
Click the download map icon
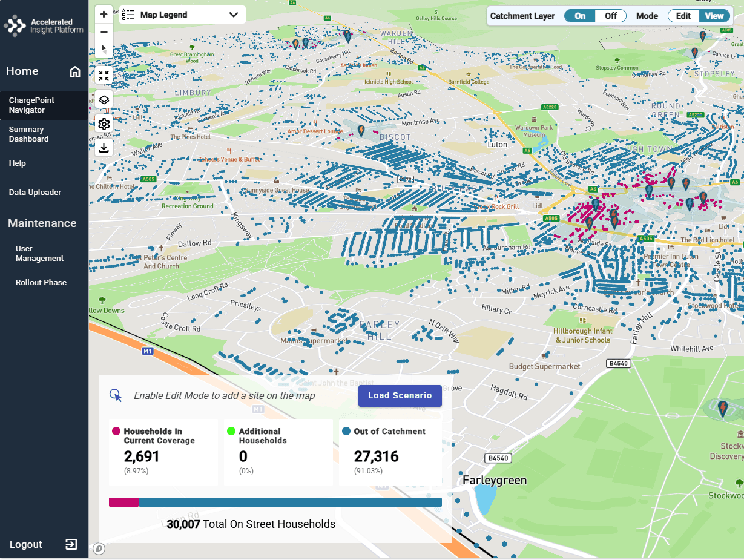tap(104, 148)
